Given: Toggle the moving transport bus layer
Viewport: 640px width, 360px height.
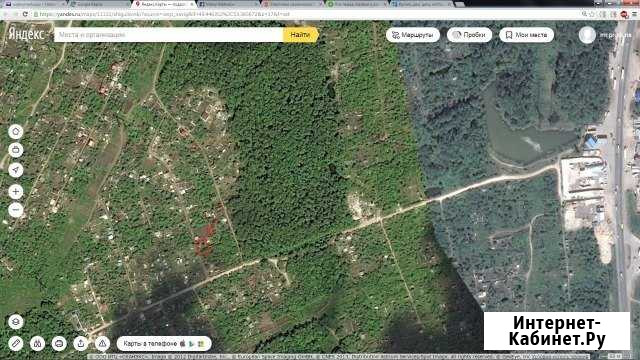Looking at the screenshot, I should (x=16, y=150).
